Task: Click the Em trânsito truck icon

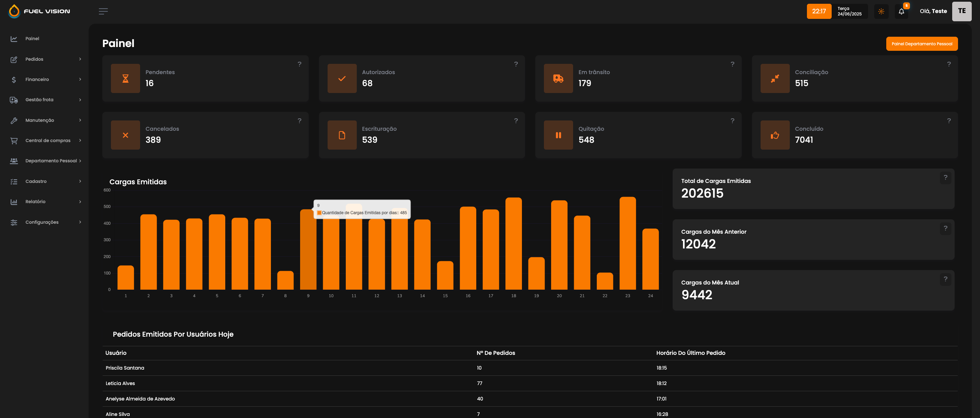Action: click(558, 78)
